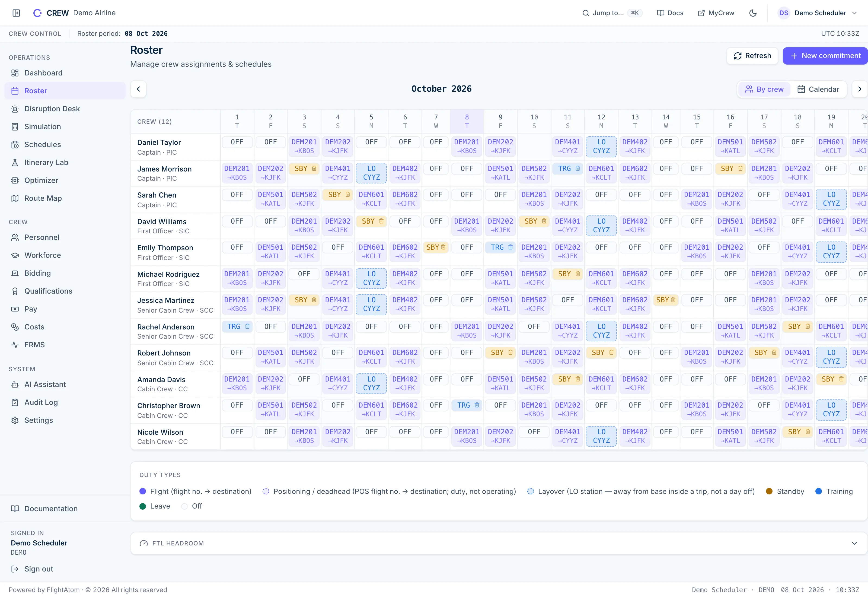Click Sarah Chen crew row name
The image size is (868, 597).
click(157, 195)
